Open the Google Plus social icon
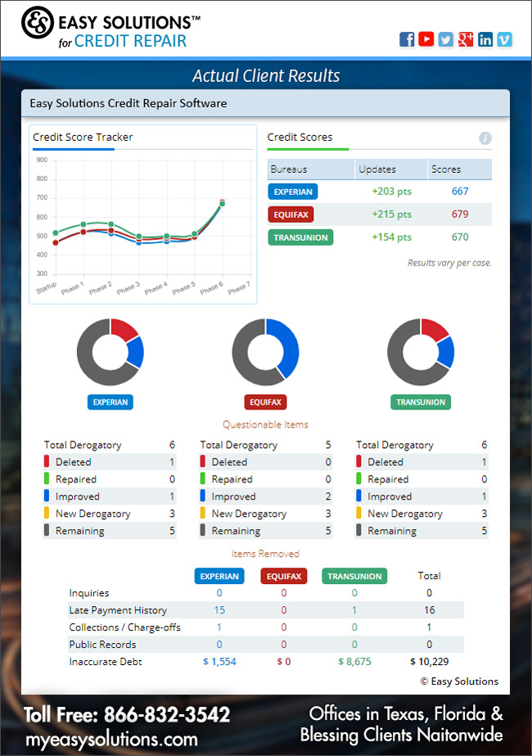This screenshot has height=756, width=532. [x=466, y=39]
